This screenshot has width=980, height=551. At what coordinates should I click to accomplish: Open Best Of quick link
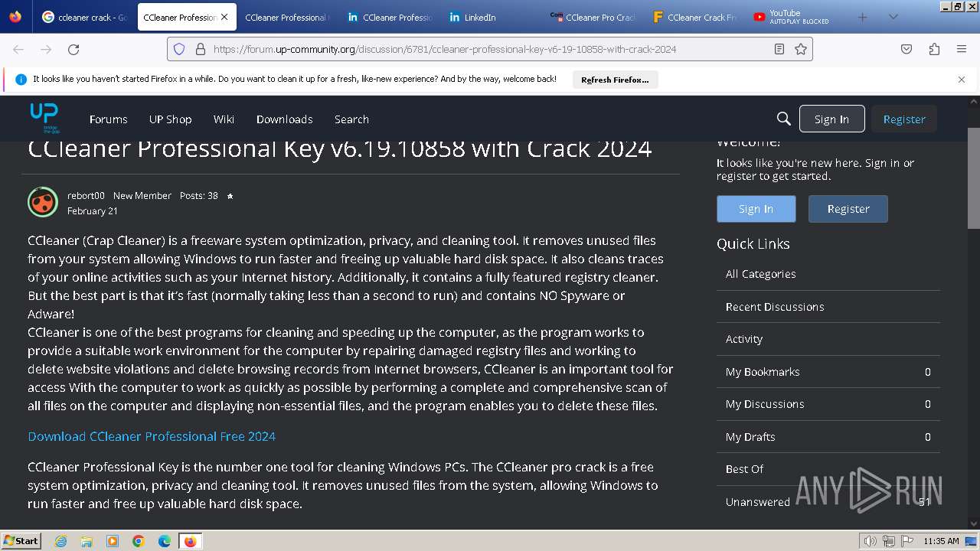pyautogui.click(x=828, y=469)
